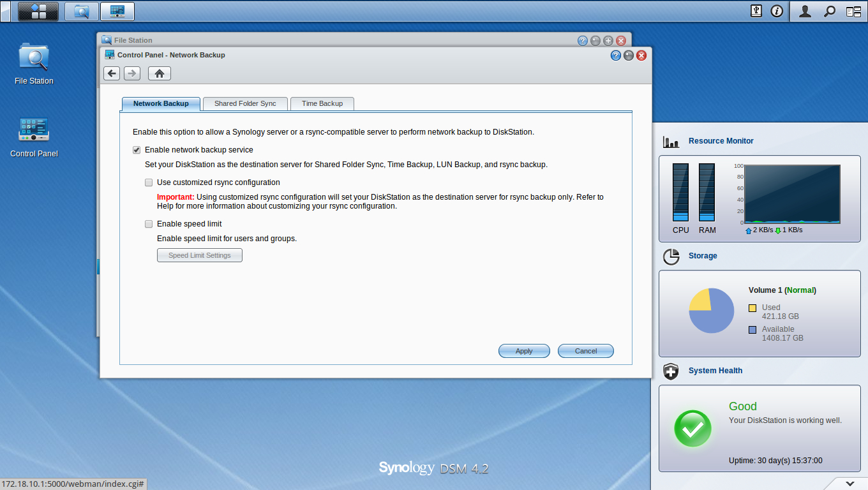Screen dimensions: 868x490
Task: Collapse the widget panel chevron
Action: [x=850, y=483]
